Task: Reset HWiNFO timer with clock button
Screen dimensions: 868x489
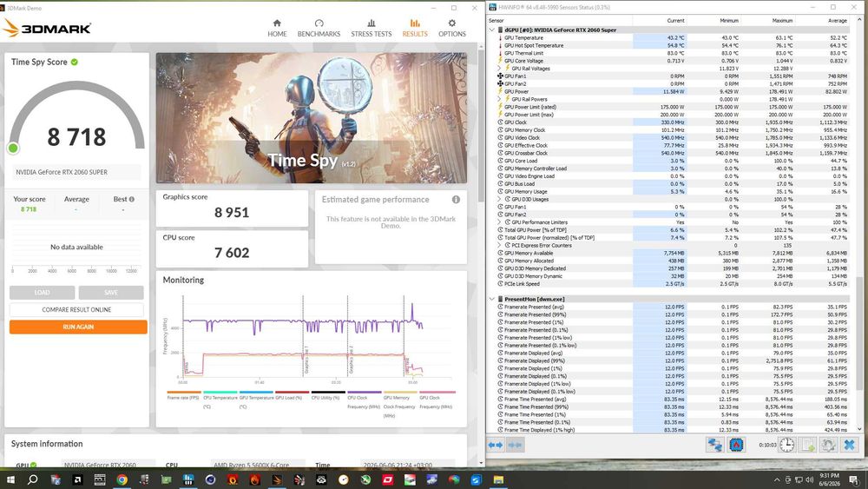Action: [786, 445]
